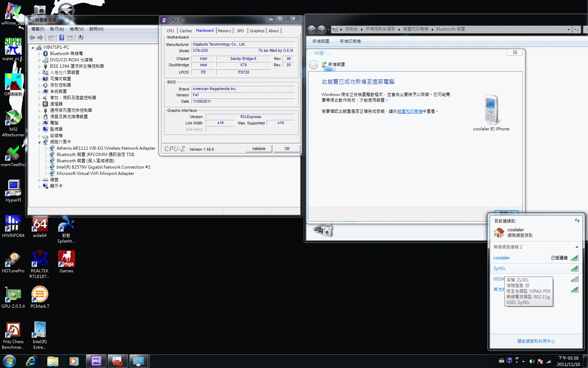Launch Fritz Chess Benchmark desktop icon

click(13, 336)
